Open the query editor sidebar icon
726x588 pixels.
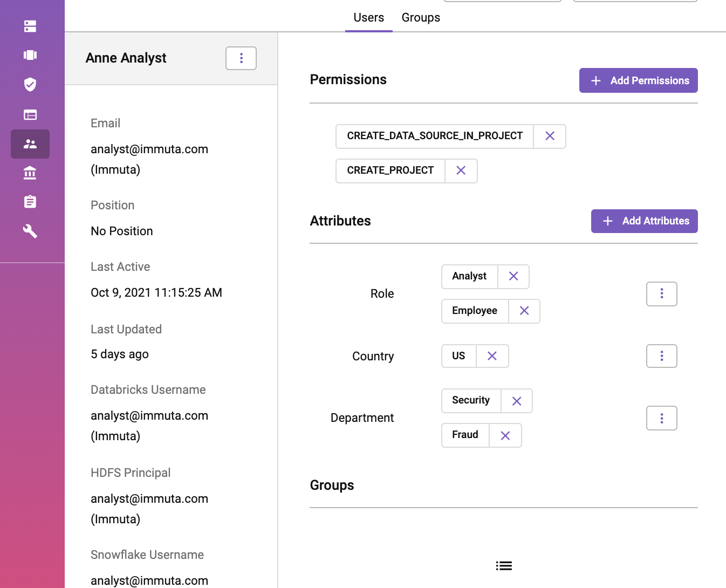coord(30,114)
